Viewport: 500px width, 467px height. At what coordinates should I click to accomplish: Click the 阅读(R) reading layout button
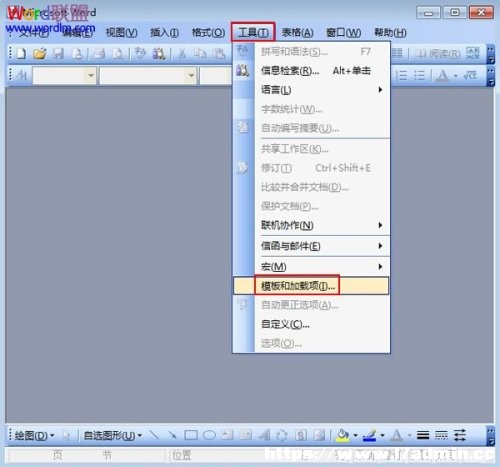[437, 53]
